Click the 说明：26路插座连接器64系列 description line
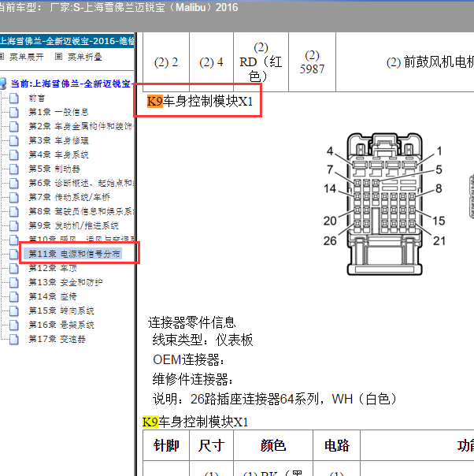Image resolution: width=474 pixels, height=476 pixels. (x=275, y=399)
